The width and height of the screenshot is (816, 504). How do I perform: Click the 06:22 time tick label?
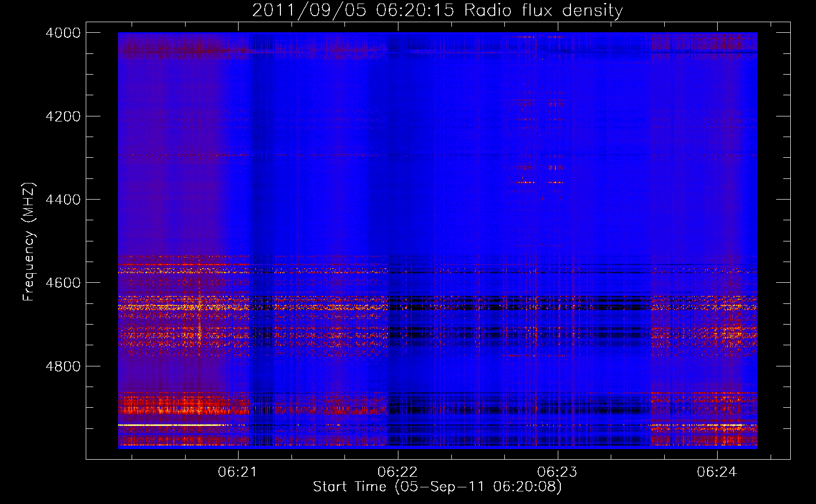(397, 472)
